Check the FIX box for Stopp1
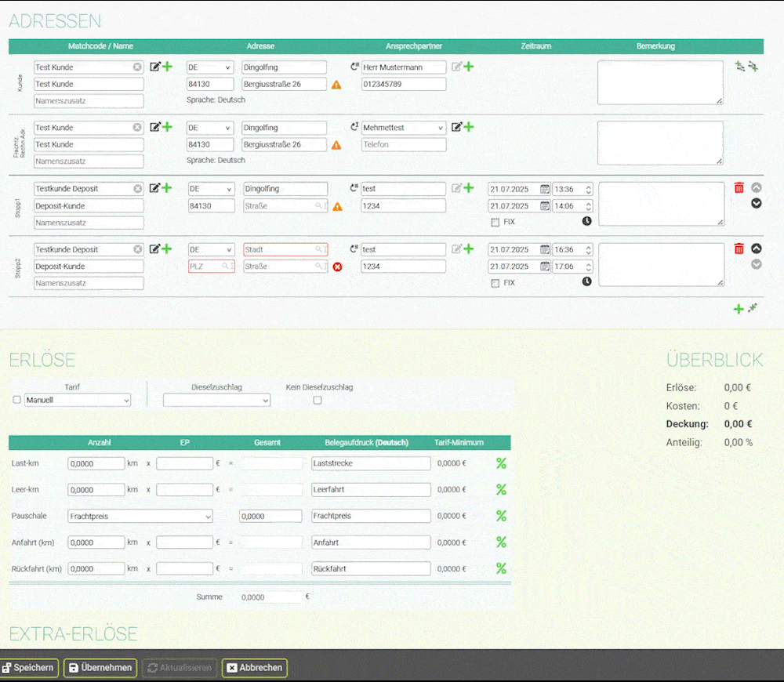This screenshot has height=682, width=784. point(495,222)
